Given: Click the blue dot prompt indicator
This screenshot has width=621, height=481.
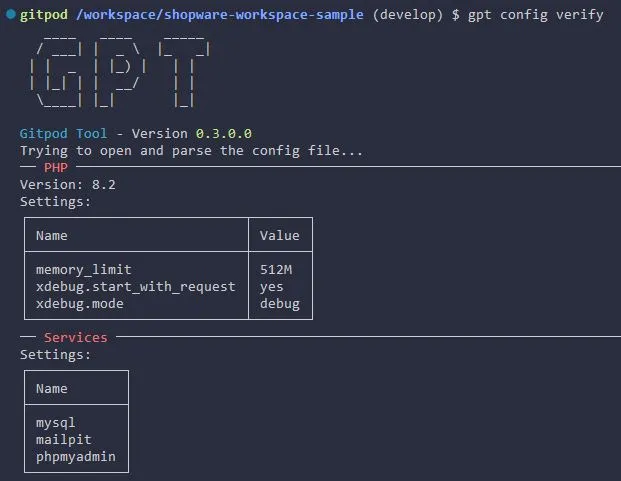Looking at the screenshot, I should click(x=11, y=14).
